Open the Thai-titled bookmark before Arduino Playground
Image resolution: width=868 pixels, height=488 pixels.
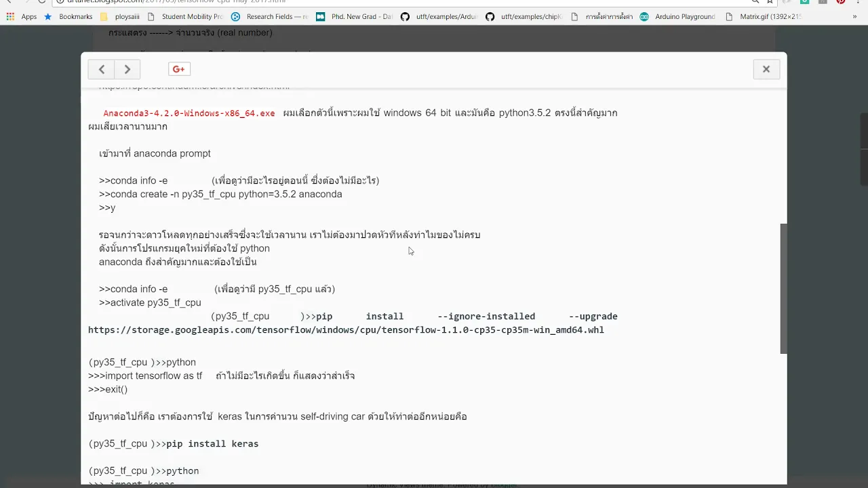pos(601,16)
